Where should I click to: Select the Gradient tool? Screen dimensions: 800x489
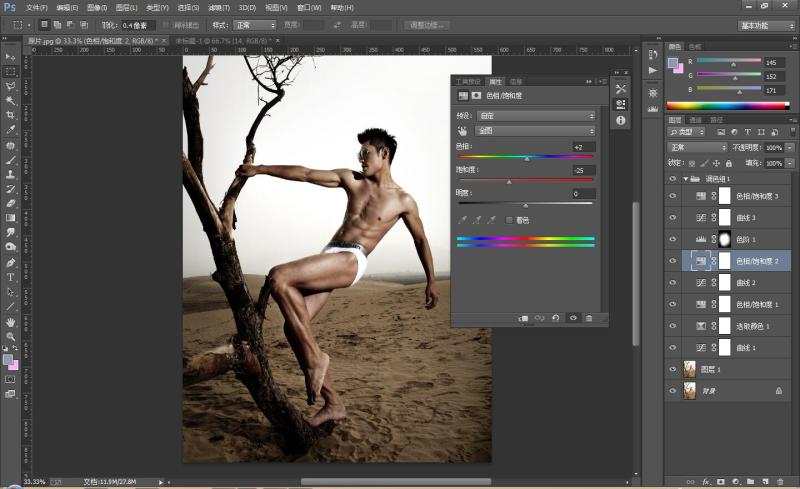point(10,218)
